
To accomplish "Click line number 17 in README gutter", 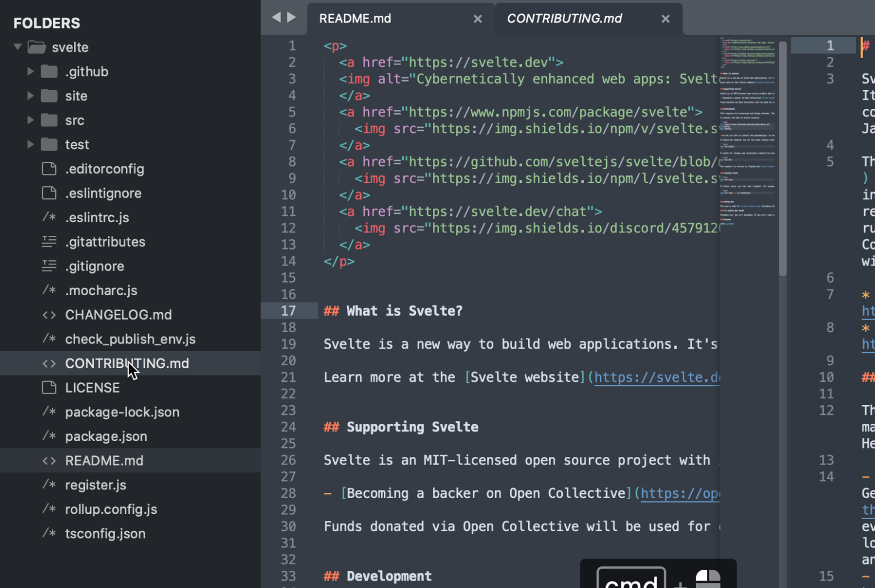I will [288, 311].
